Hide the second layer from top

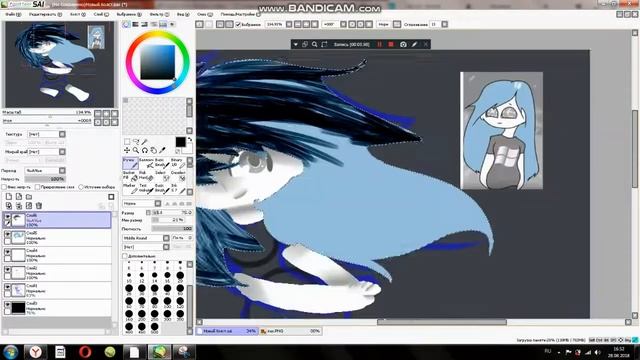7,234
